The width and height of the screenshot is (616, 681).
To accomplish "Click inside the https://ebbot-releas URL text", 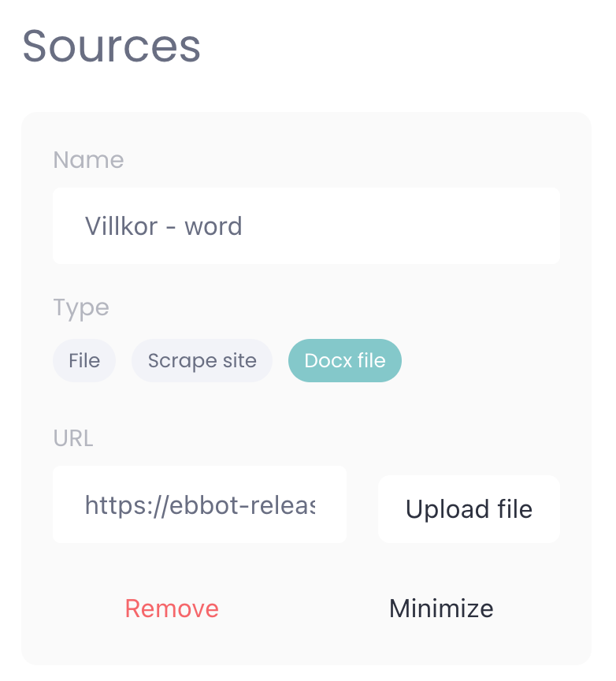I will pos(199,505).
